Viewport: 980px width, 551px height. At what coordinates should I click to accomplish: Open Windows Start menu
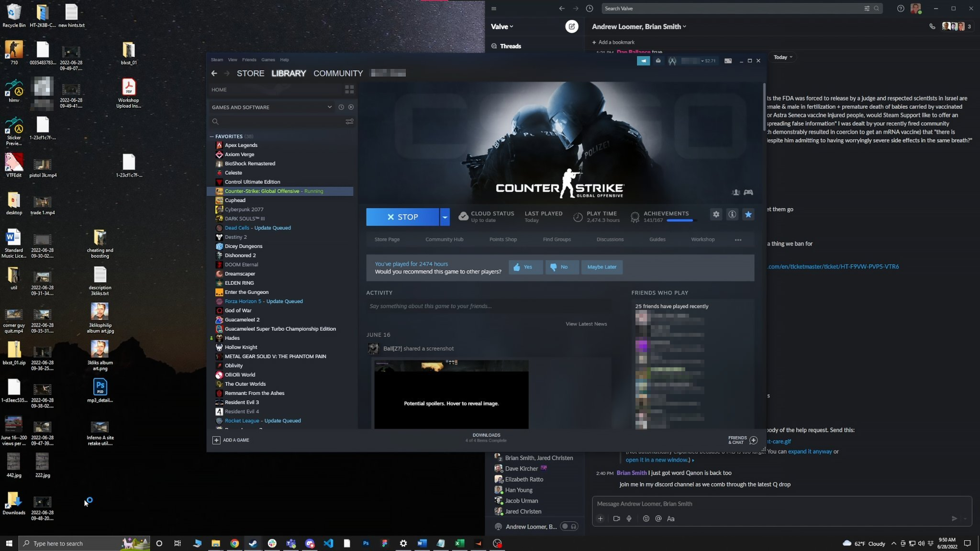[x=9, y=543]
